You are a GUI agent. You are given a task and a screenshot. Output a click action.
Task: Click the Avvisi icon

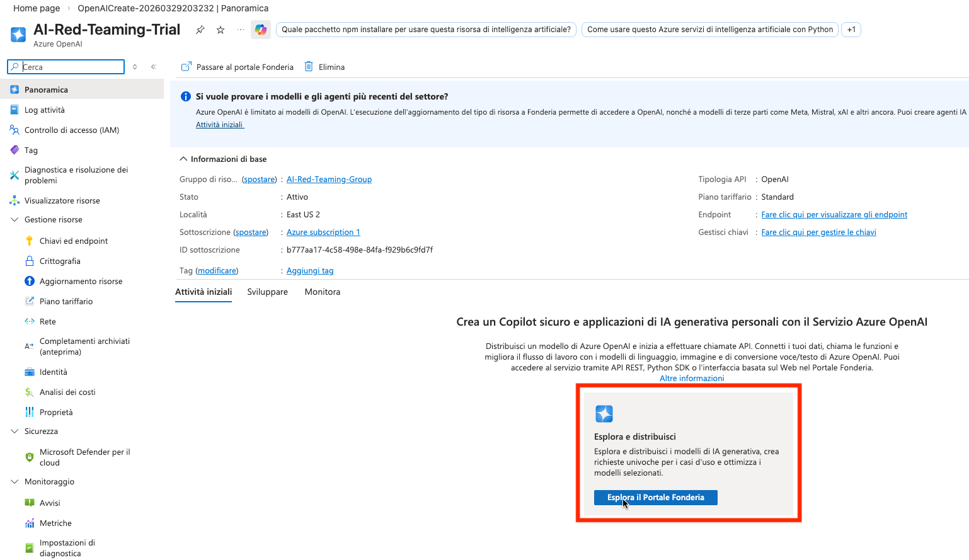coord(30,503)
